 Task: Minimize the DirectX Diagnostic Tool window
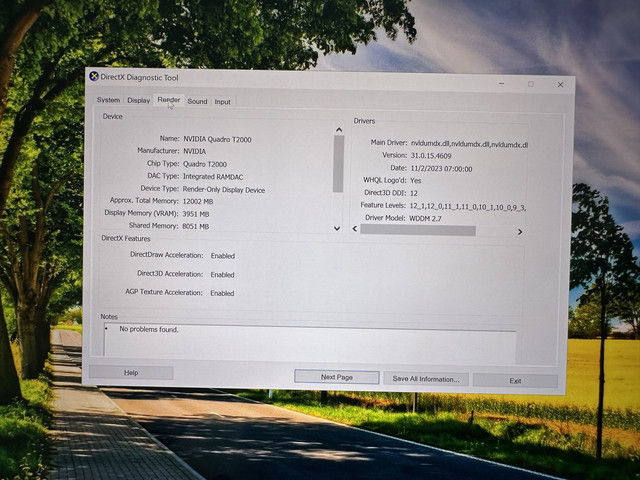pos(502,84)
